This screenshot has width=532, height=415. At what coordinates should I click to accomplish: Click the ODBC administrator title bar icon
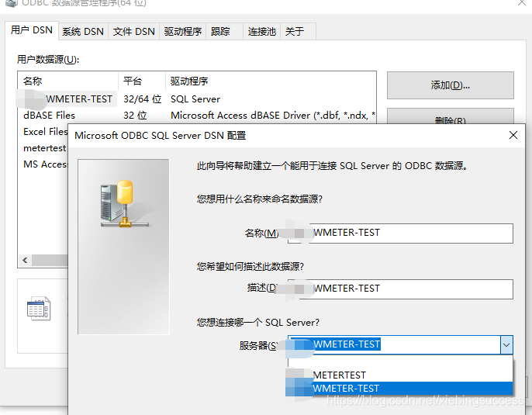click(x=11, y=3)
